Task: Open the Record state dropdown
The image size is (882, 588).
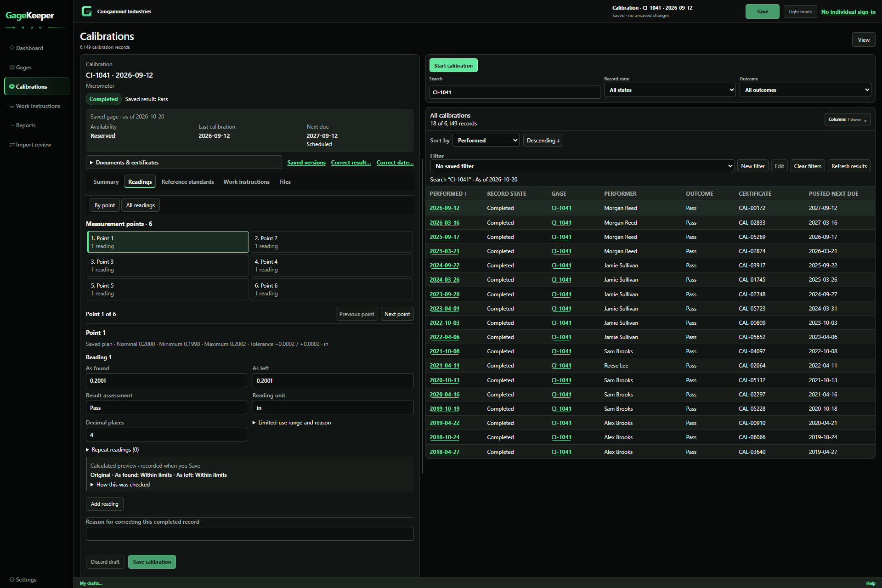Action: [x=670, y=90]
